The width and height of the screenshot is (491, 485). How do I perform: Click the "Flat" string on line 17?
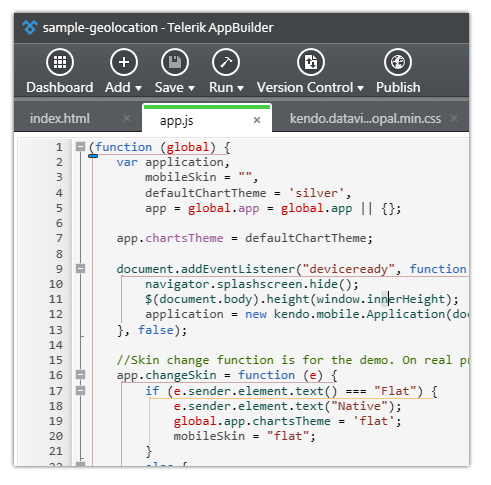(395, 391)
